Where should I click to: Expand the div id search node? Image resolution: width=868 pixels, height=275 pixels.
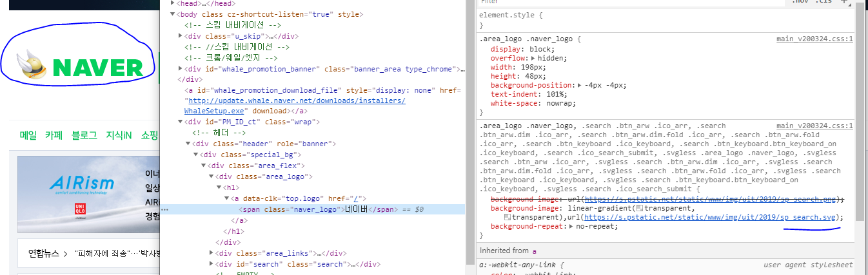(x=212, y=264)
